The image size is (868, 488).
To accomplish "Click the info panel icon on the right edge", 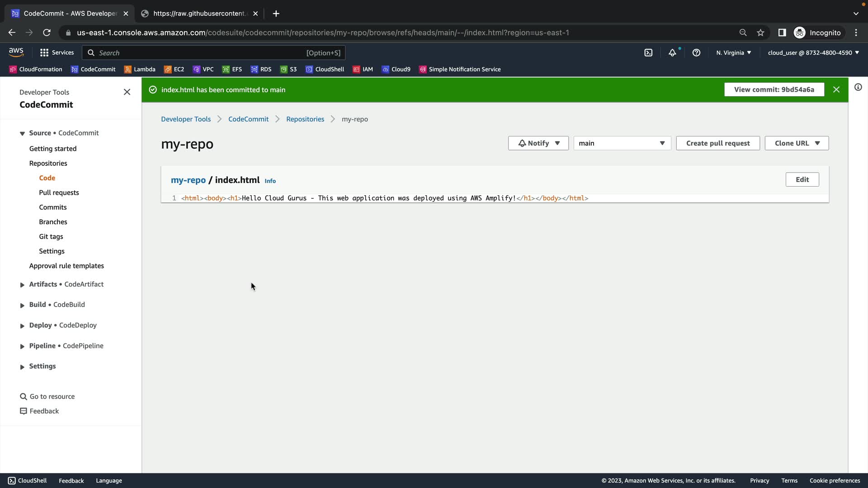I will click(x=858, y=87).
